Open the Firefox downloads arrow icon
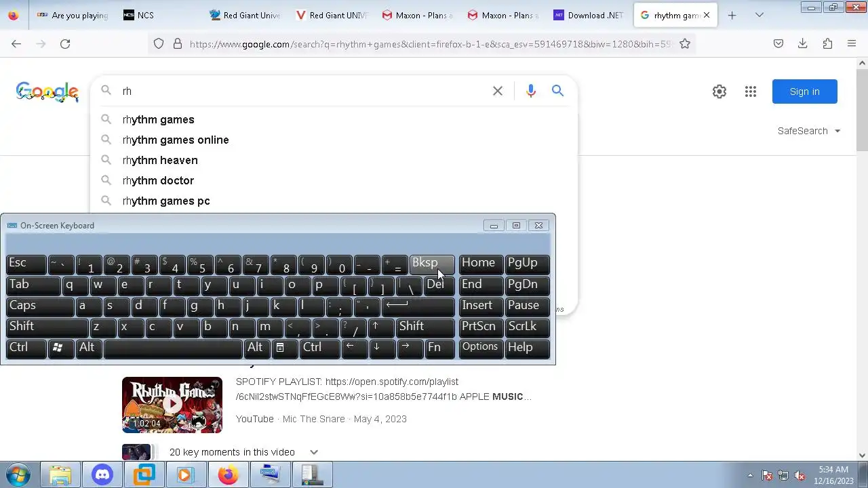This screenshot has height=488, width=868. pyautogui.click(x=803, y=44)
